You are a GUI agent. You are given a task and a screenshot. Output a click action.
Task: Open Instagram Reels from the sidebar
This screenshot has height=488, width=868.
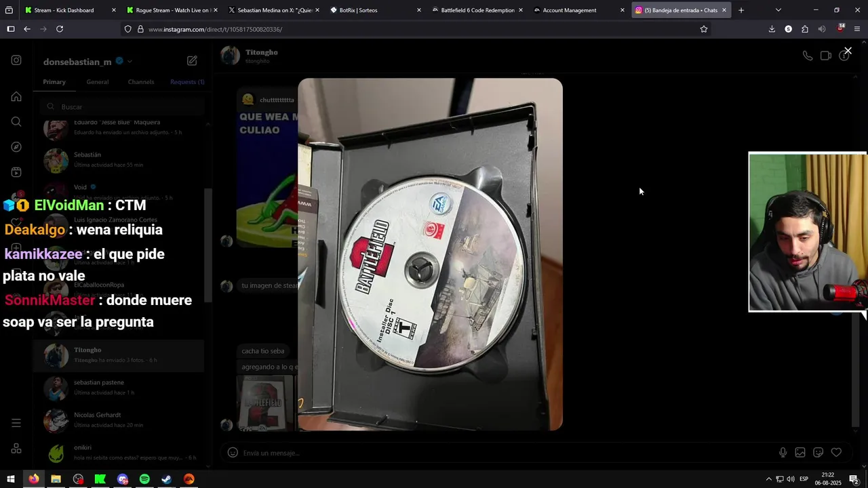coord(16,172)
